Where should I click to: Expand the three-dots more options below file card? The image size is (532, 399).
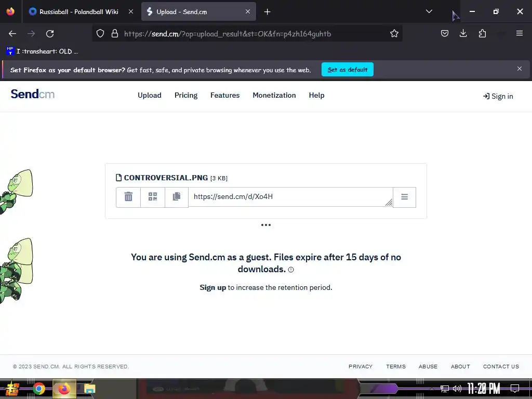pyautogui.click(x=265, y=225)
